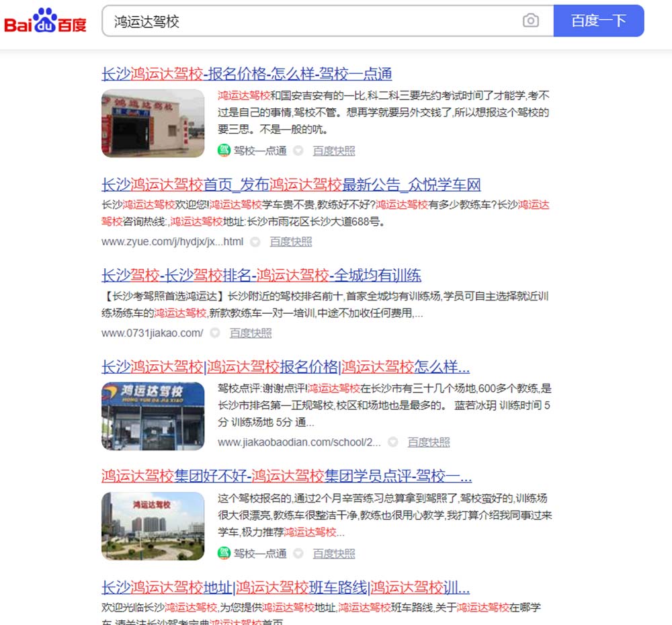672x625 pixels.
Task: Open the 长沙鸿运达驾校地址 班车路线 result
Action: pyautogui.click(x=285, y=587)
